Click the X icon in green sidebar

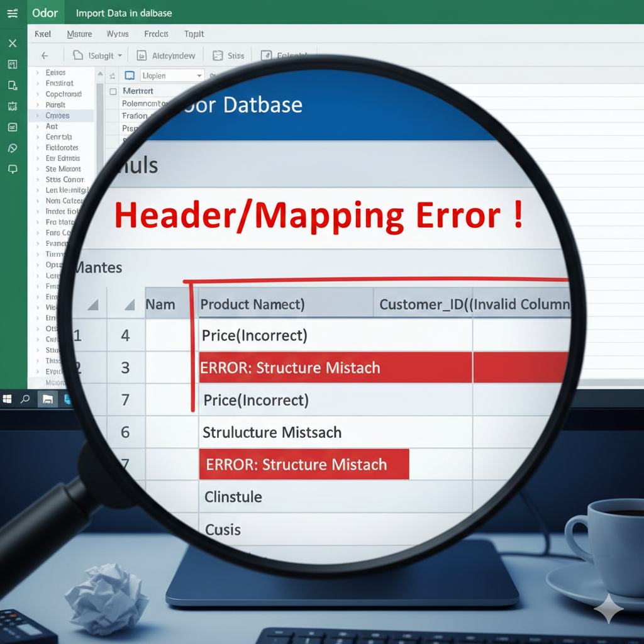click(x=13, y=43)
